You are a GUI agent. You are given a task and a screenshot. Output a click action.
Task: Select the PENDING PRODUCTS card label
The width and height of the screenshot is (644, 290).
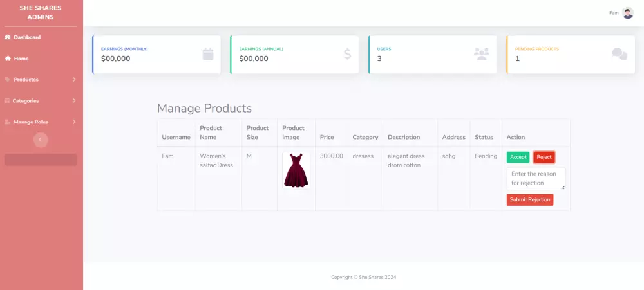point(537,49)
